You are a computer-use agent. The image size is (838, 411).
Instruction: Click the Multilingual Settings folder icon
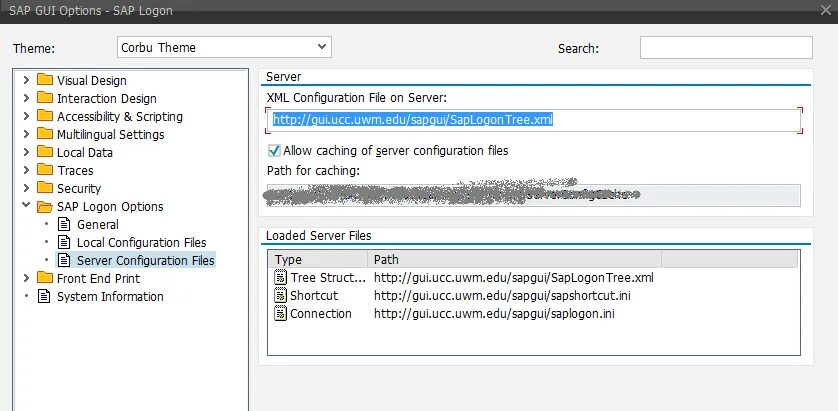tap(45, 134)
